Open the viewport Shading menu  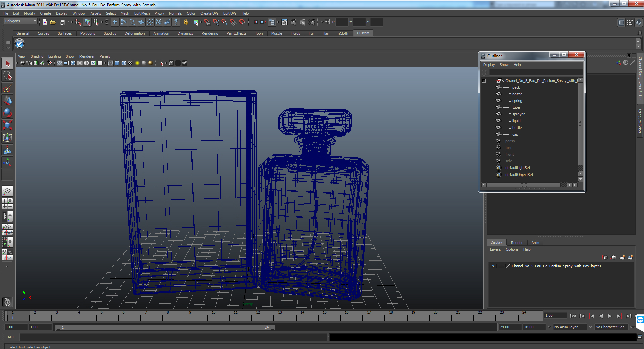coord(37,56)
